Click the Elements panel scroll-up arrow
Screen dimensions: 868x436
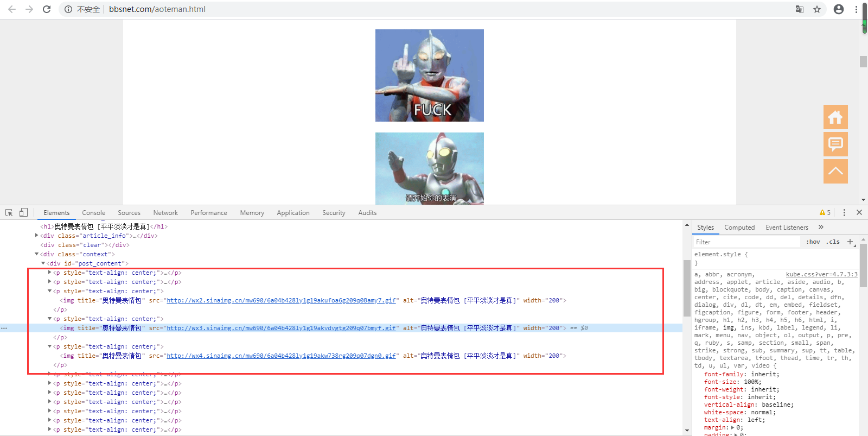(687, 225)
